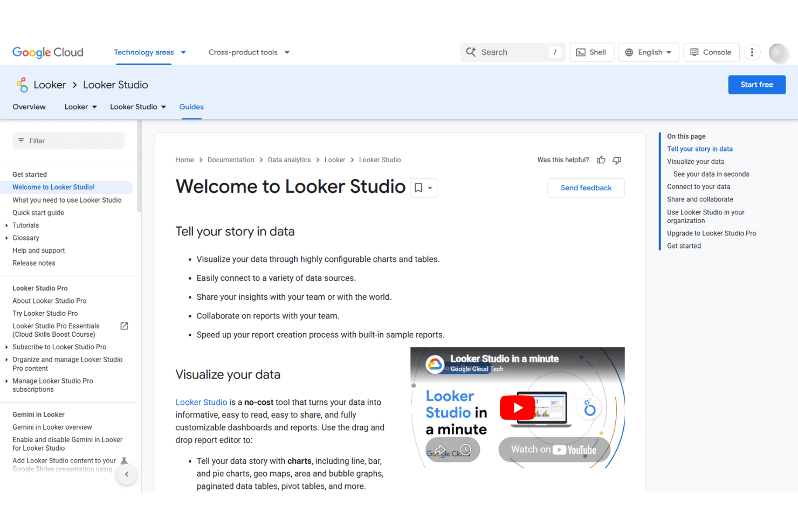Open the Looker Studio inline link
This screenshot has width=798, height=532.
(x=201, y=402)
